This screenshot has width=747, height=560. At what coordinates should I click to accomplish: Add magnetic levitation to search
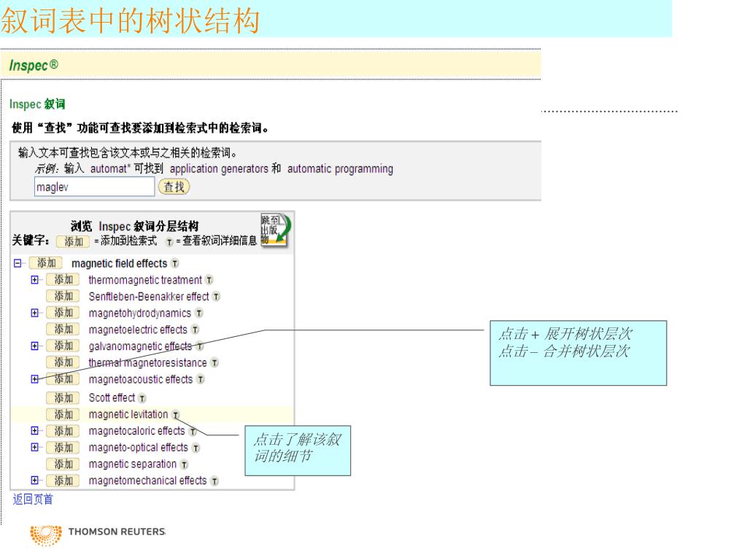click(63, 414)
